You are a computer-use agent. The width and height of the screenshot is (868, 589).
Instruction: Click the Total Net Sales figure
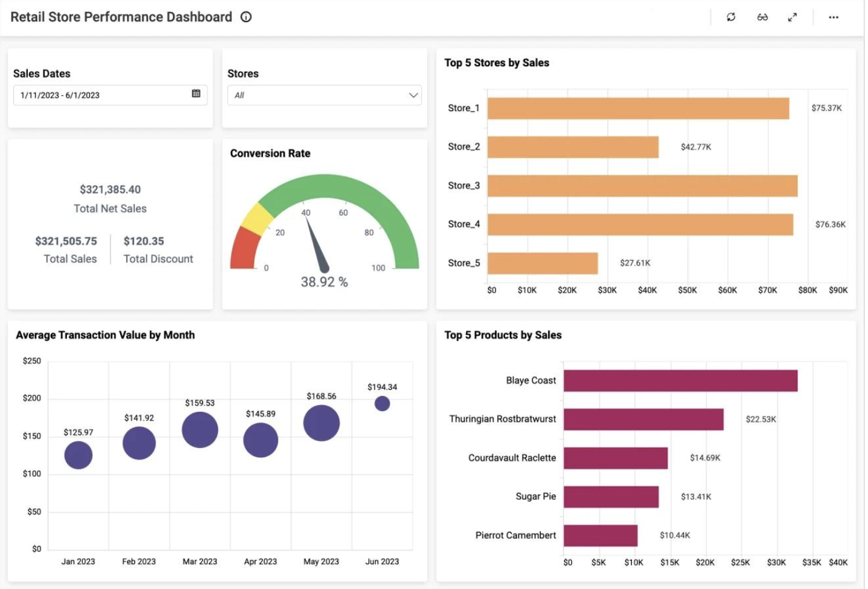pyautogui.click(x=110, y=189)
